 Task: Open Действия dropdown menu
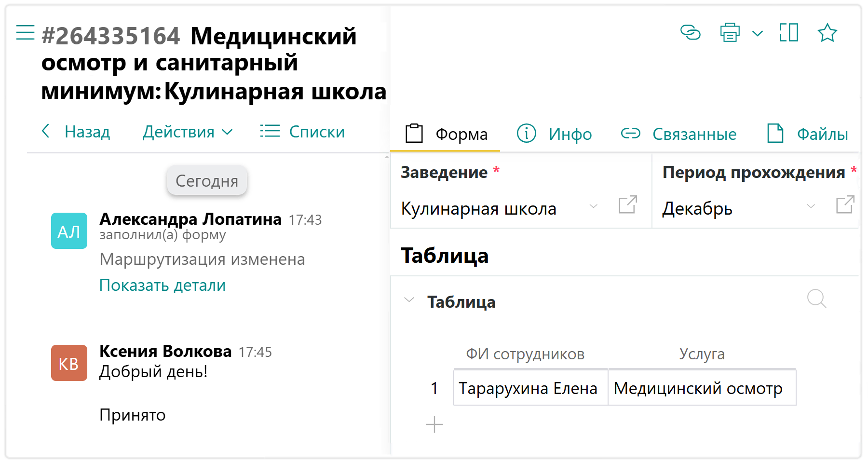coord(188,132)
